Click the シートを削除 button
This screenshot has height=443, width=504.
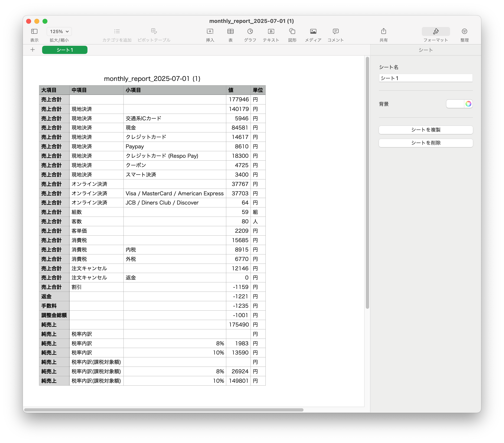point(426,143)
